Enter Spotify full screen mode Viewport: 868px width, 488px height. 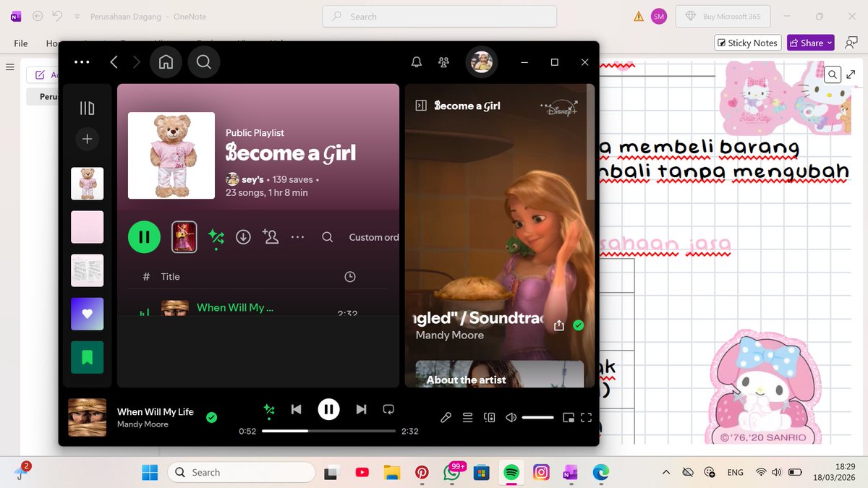(x=587, y=417)
